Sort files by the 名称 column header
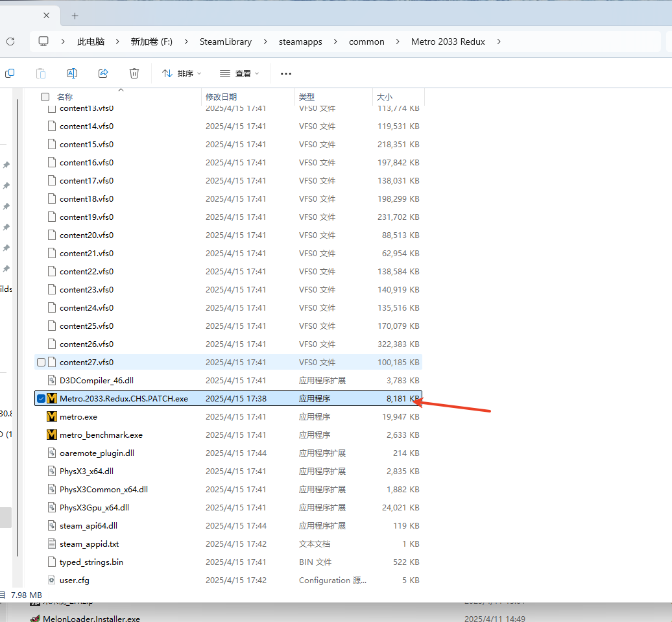672x622 pixels. pos(65,97)
